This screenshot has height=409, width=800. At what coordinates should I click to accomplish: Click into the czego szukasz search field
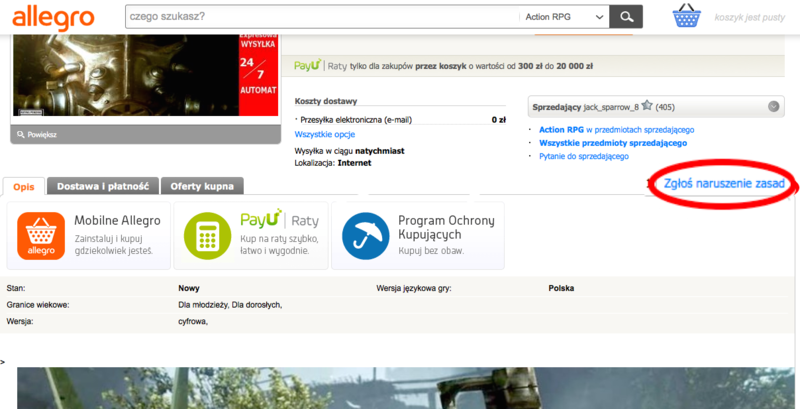(322, 17)
